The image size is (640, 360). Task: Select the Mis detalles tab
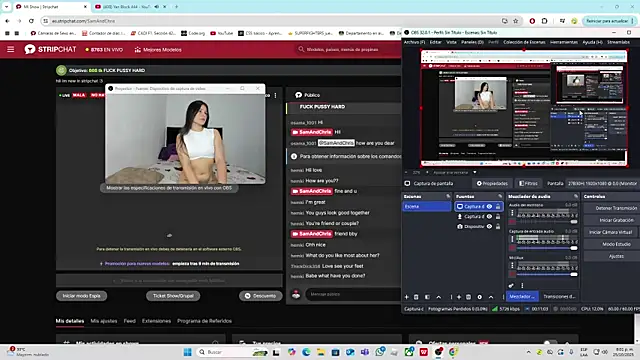tap(70, 321)
